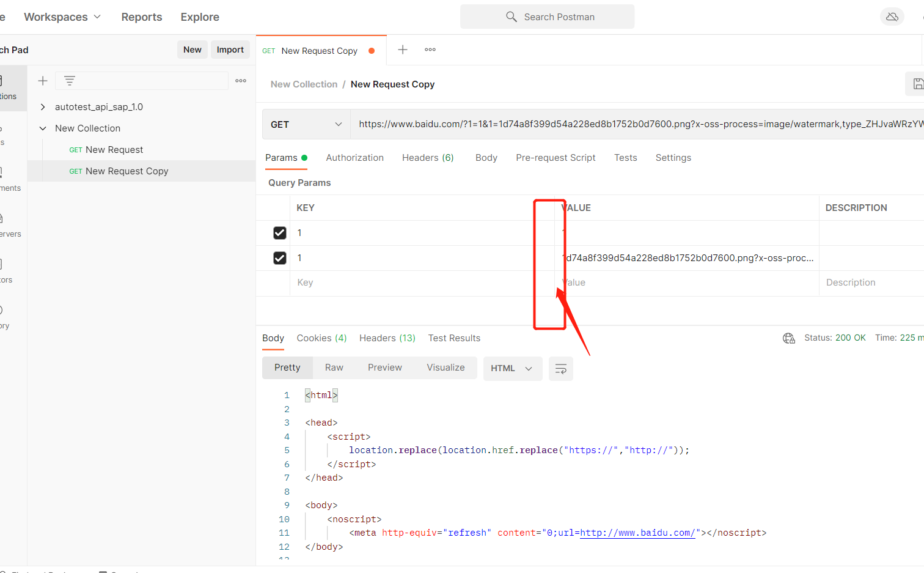Screen dimensions: 924x573
Task: Open sidebar more options ellipsis
Action: click(x=241, y=81)
